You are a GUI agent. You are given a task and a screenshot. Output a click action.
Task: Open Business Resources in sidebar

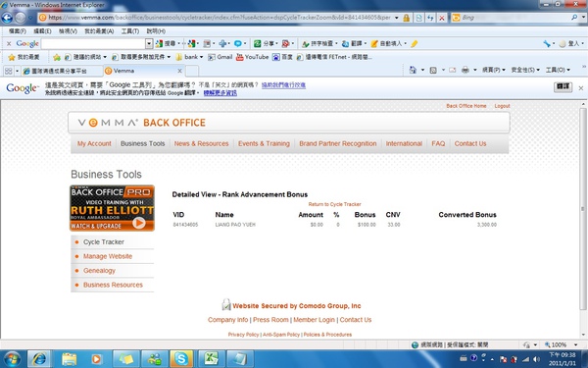click(113, 285)
